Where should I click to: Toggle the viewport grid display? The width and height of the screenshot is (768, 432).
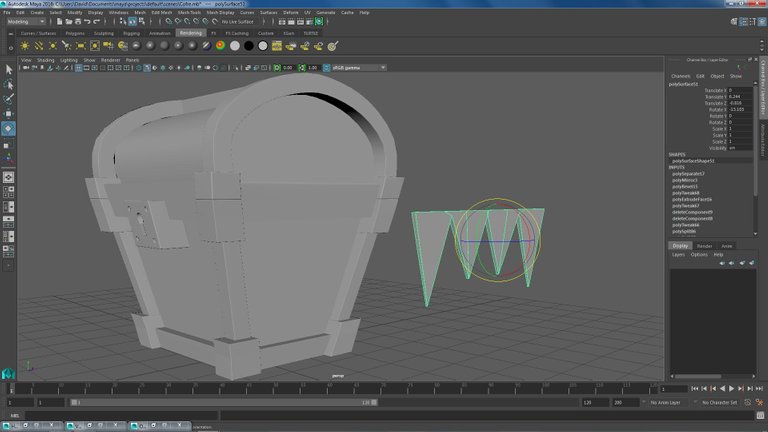78,68
